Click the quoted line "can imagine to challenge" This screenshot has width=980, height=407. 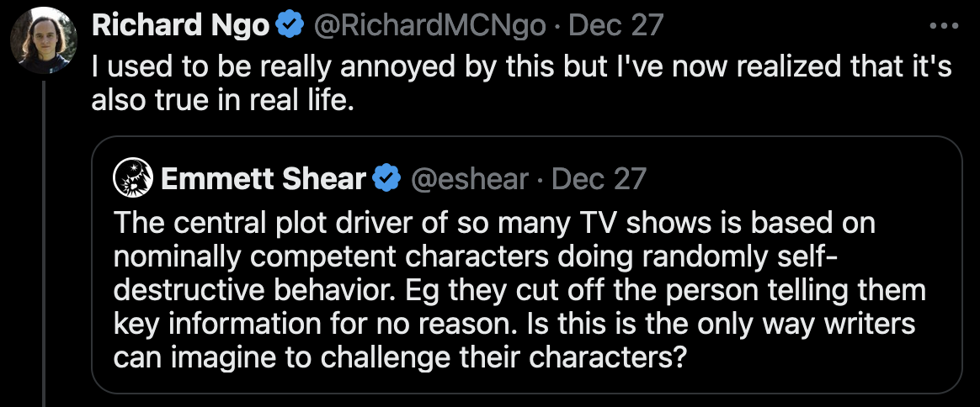pos(401,358)
